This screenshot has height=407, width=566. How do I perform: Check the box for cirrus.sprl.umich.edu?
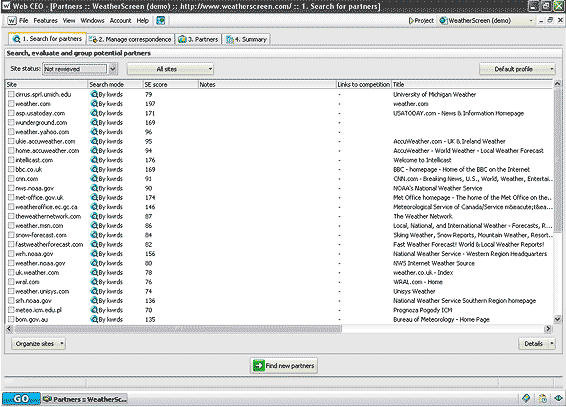tap(11, 94)
